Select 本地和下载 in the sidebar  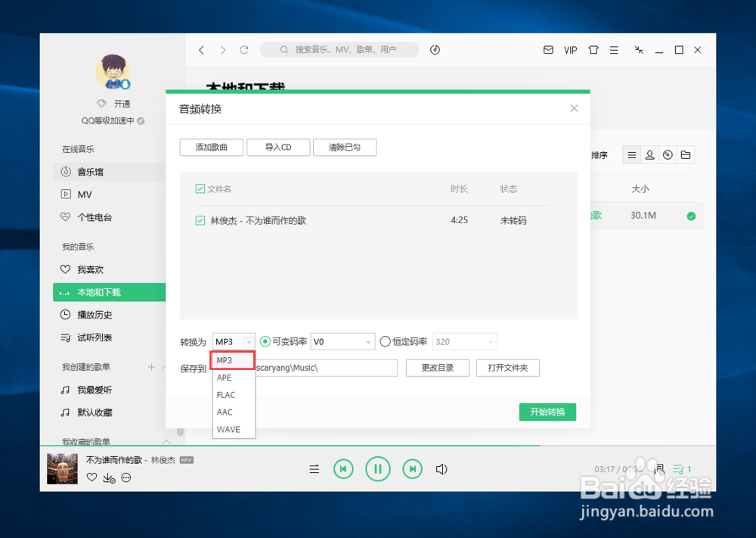tap(110, 292)
